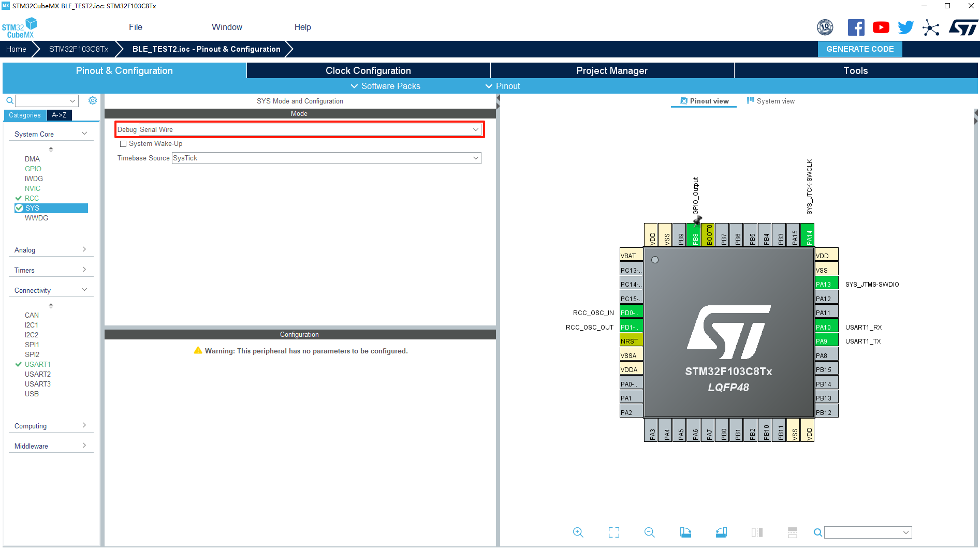Collapse the System Core category
The image size is (980, 550).
51,134
